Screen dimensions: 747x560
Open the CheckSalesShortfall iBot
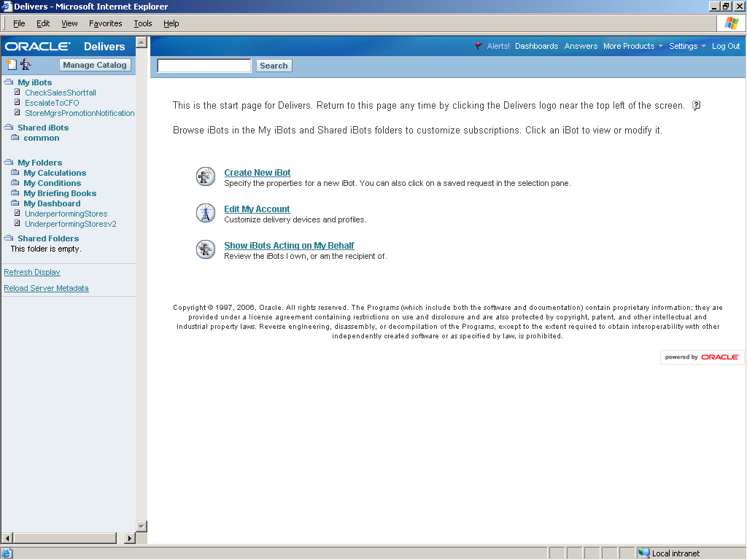tap(61, 93)
